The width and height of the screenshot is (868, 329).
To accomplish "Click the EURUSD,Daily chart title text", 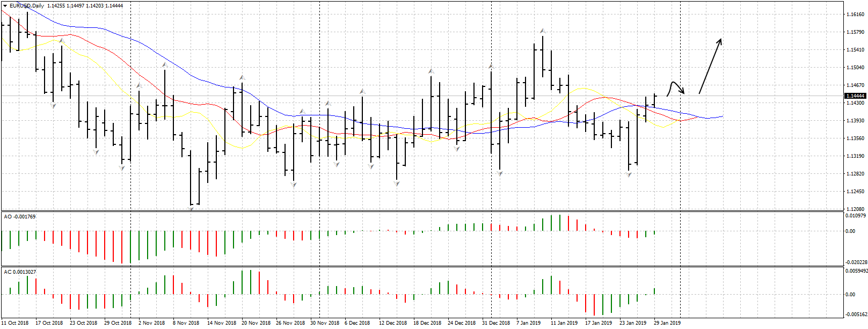I will click(x=27, y=6).
